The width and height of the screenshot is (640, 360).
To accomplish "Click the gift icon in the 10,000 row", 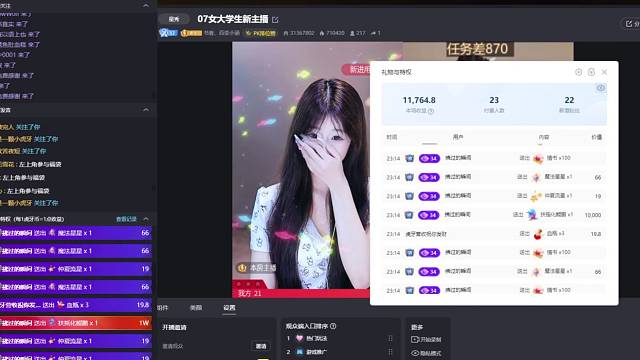I will pyautogui.click(x=532, y=215).
